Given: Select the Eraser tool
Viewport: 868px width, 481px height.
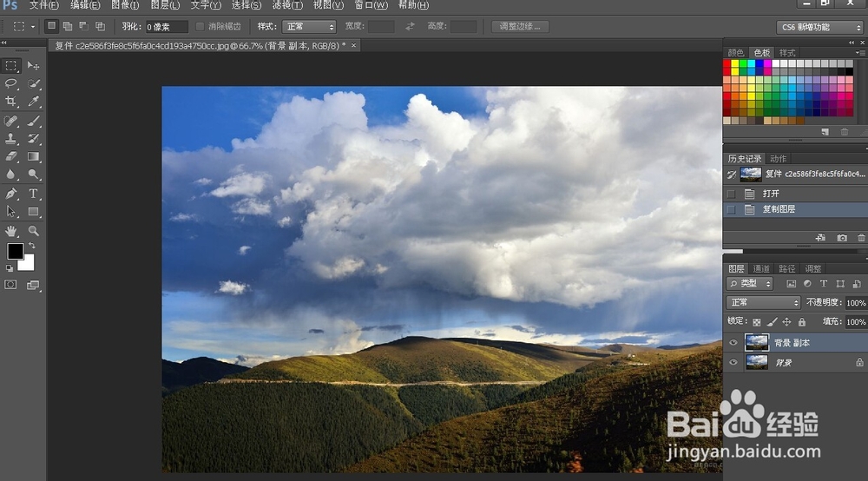Looking at the screenshot, I should 10,156.
